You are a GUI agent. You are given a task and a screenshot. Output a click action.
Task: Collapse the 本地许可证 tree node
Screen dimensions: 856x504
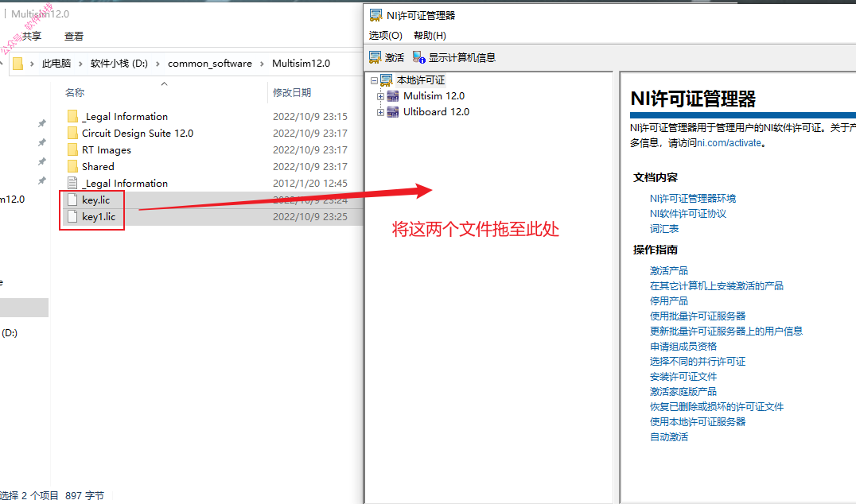click(374, 80)
